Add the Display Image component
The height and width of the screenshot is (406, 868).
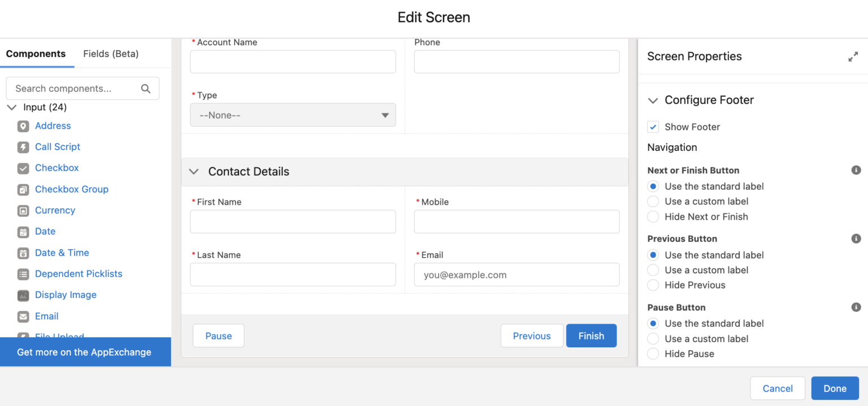(66, 295)
